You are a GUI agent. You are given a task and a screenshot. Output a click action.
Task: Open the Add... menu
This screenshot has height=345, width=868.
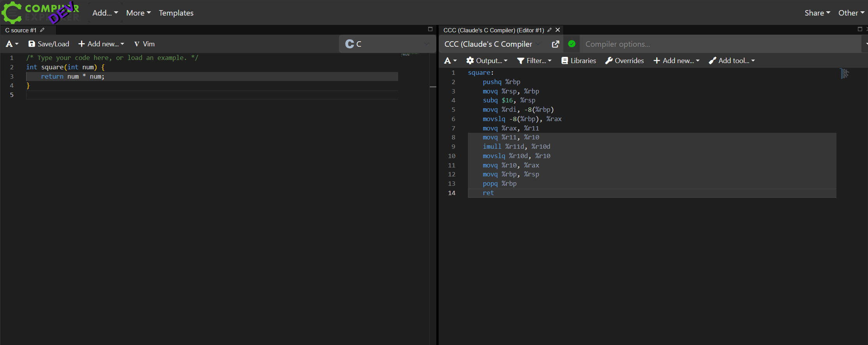pyautogui.click(x=105, y=13)
